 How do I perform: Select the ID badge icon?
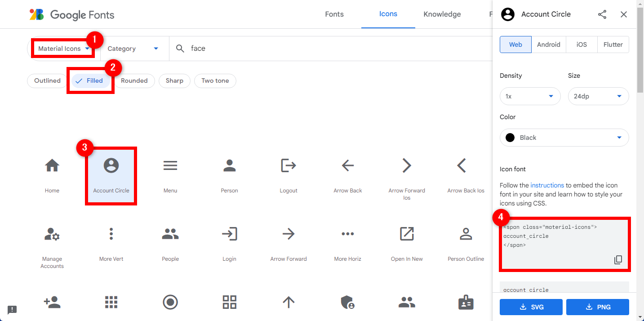point(466,302)
